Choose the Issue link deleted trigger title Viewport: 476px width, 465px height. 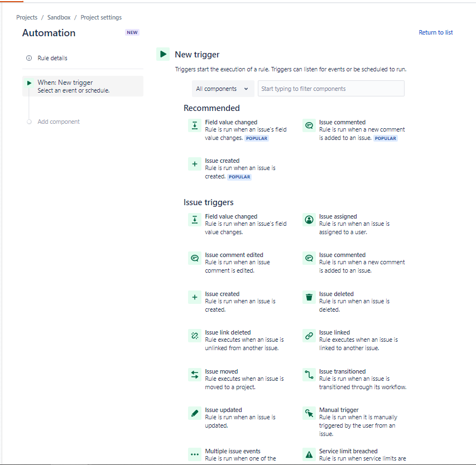[x=228, y=332]
